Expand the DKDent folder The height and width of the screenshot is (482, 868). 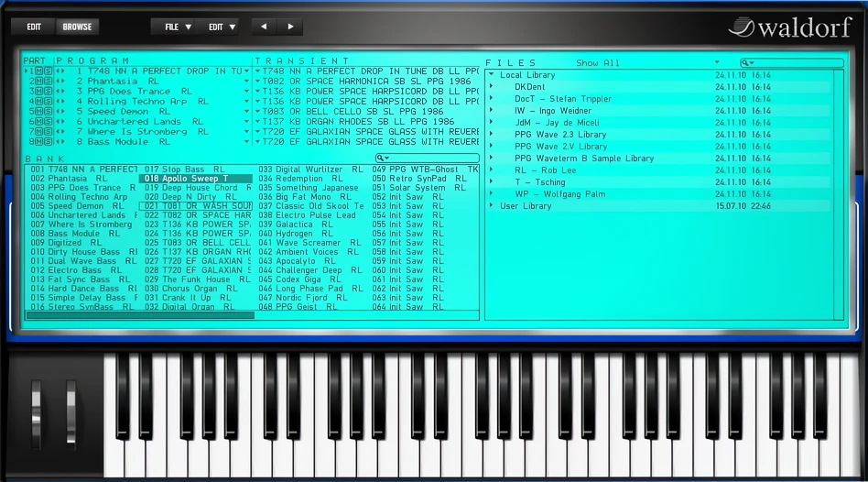491,86
